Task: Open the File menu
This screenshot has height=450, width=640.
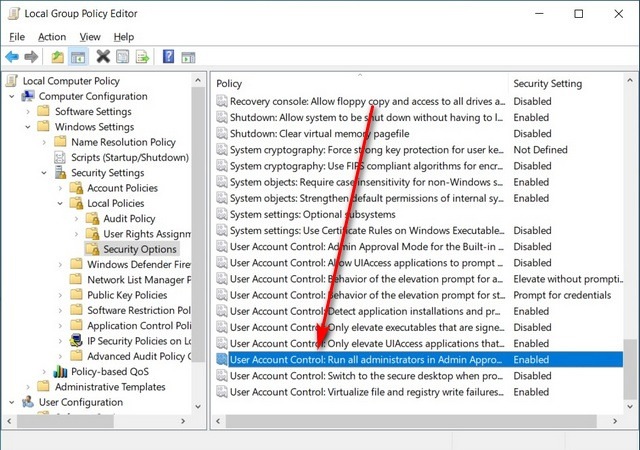Action: coord(17,37)
